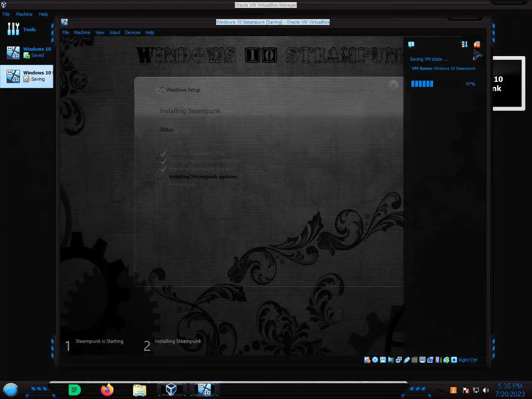This screenshot has width=532, height=399.
Task: Click the 47% progress value
Action: click(x=470, y=84)
